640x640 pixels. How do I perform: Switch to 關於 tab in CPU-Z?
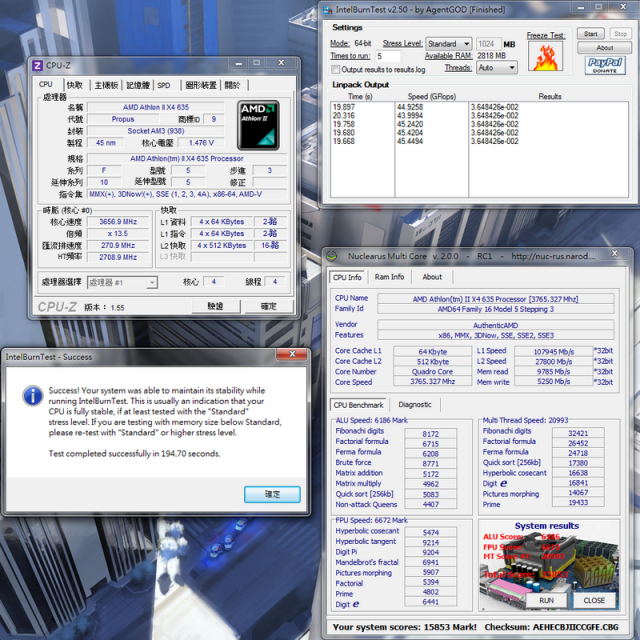(x=233, y=85)
